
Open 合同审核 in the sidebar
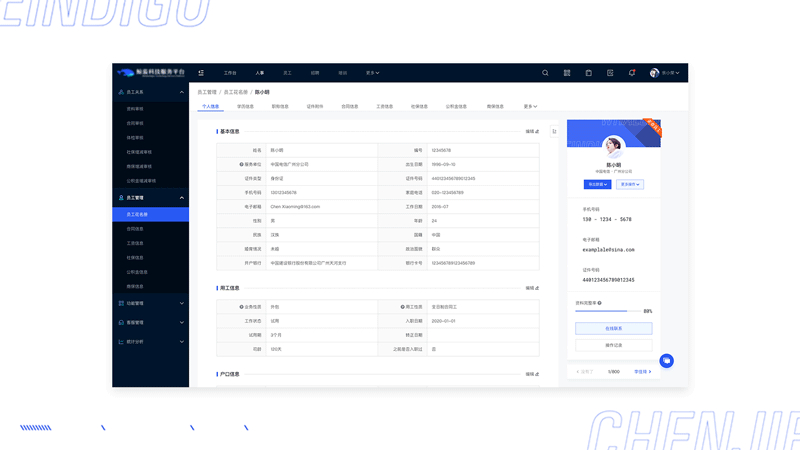(x=135, y=123)
